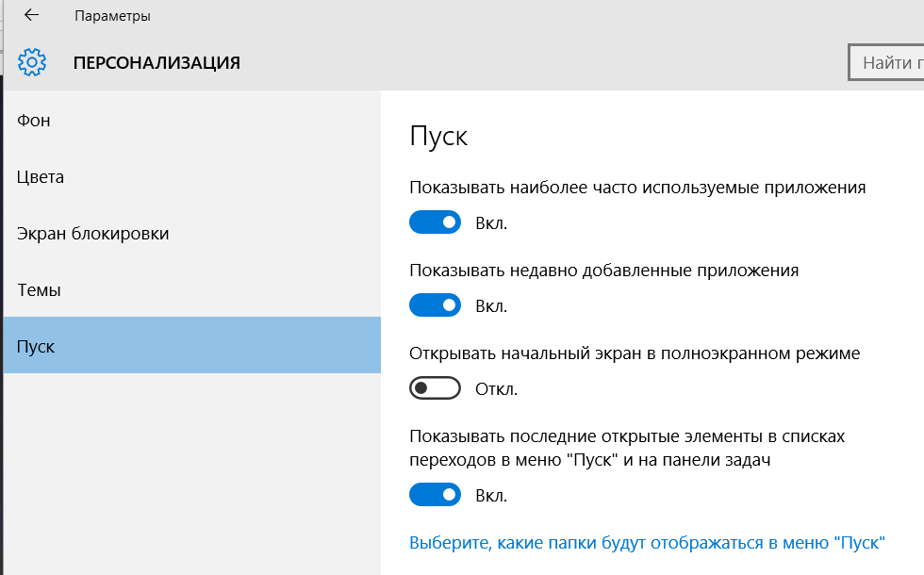Click label text about недавно добавленные приложения
This screenshot has height=575, width=924.
pyautogui.click(x=603, y=271)
